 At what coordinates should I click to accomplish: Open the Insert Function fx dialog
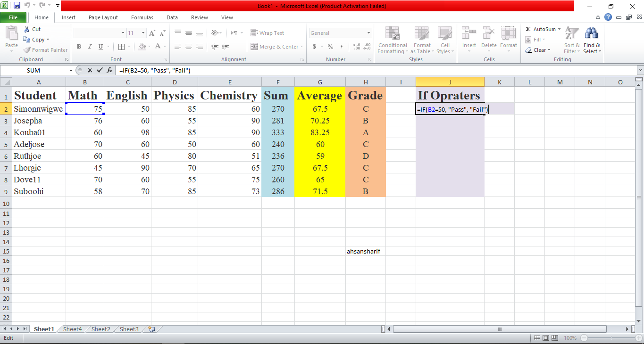pos(109,70)
